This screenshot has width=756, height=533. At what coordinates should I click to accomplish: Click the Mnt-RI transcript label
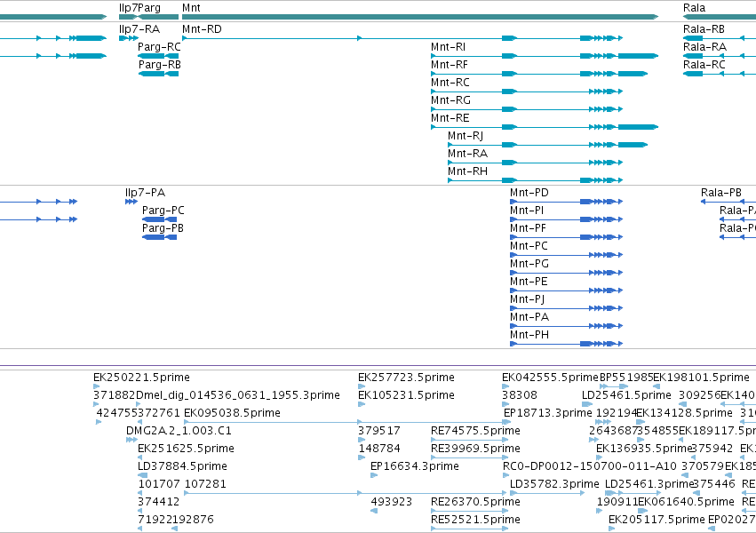pyautogui.click(x=448, y=47)
